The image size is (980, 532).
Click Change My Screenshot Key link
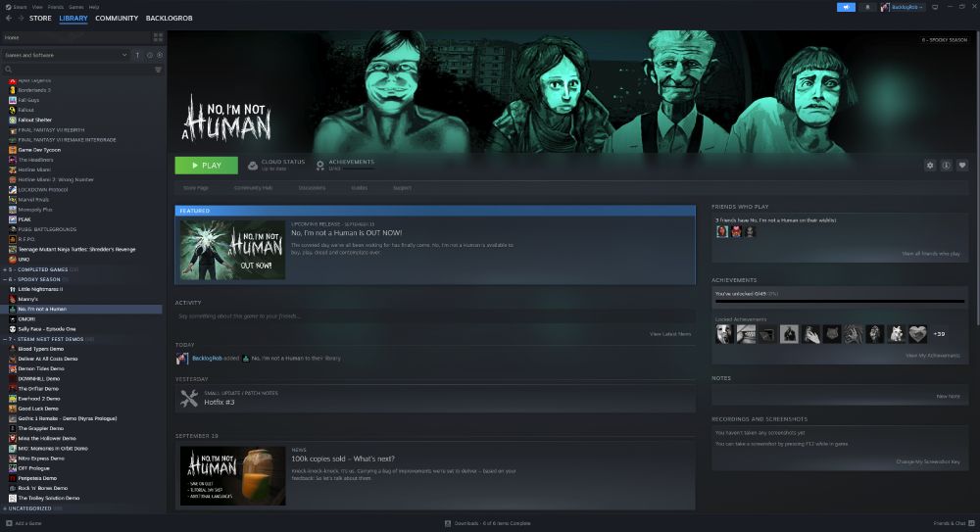(x=928, y=462)
